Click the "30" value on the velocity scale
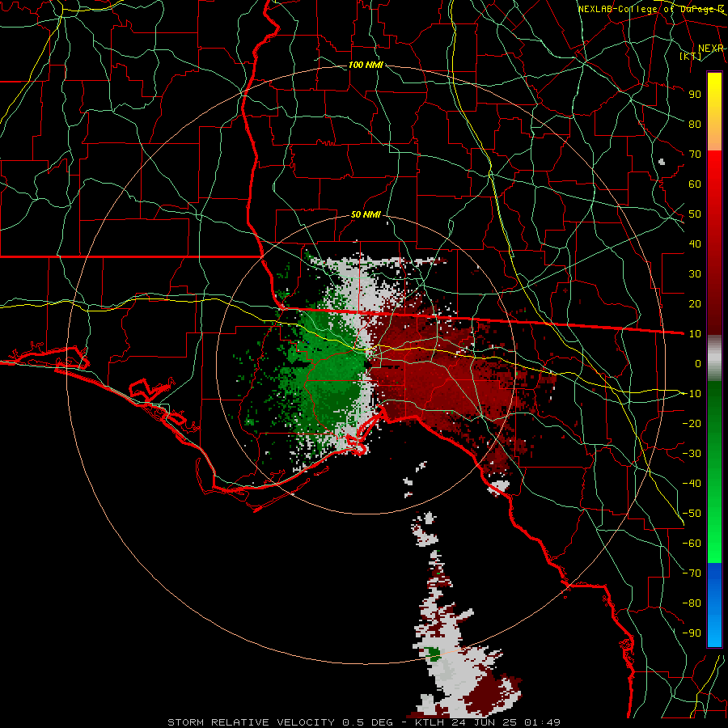 (x=695, y=274)
